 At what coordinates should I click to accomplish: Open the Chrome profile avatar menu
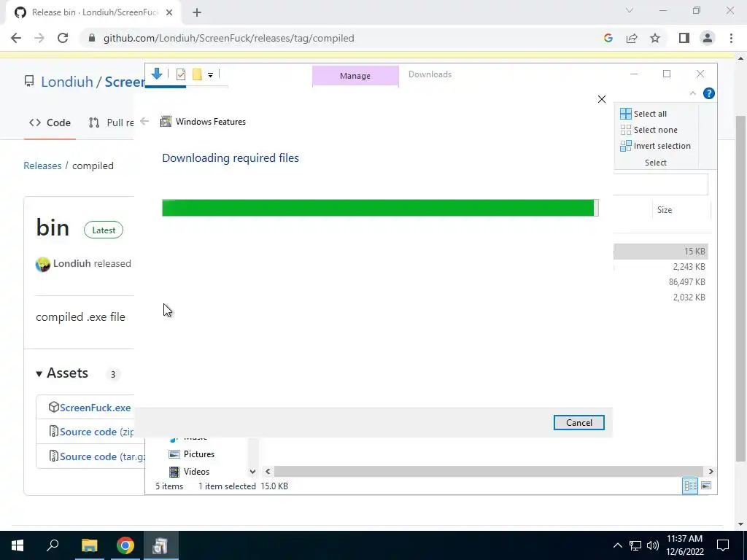(708, 38)
